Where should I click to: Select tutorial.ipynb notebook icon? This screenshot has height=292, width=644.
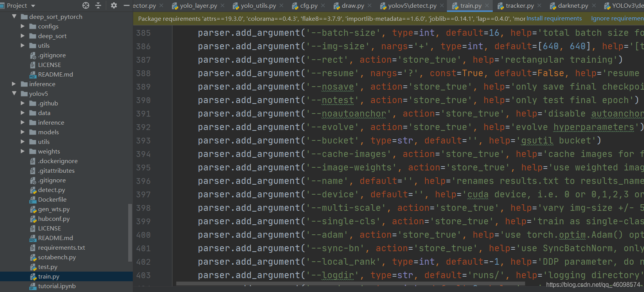[x=33, y=286]
